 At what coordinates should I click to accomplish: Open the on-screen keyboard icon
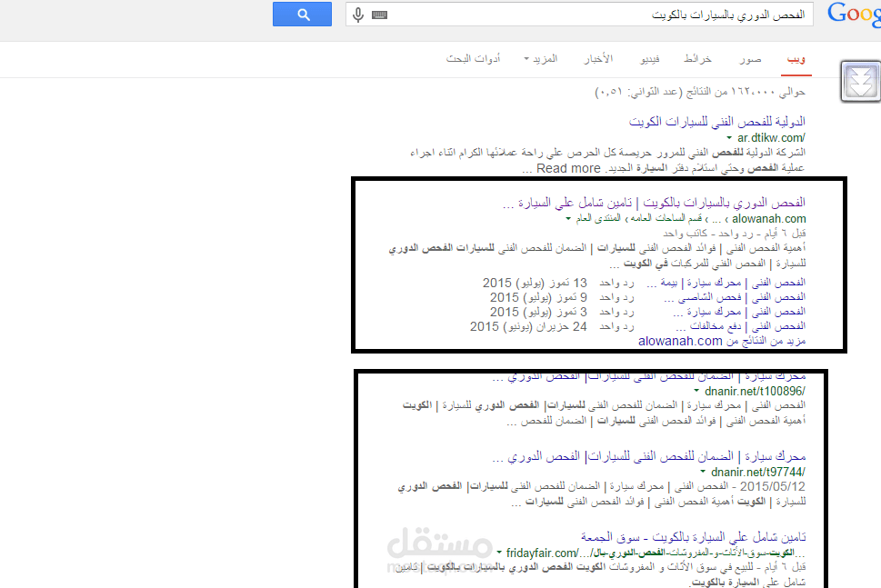[x=380, y=15]
